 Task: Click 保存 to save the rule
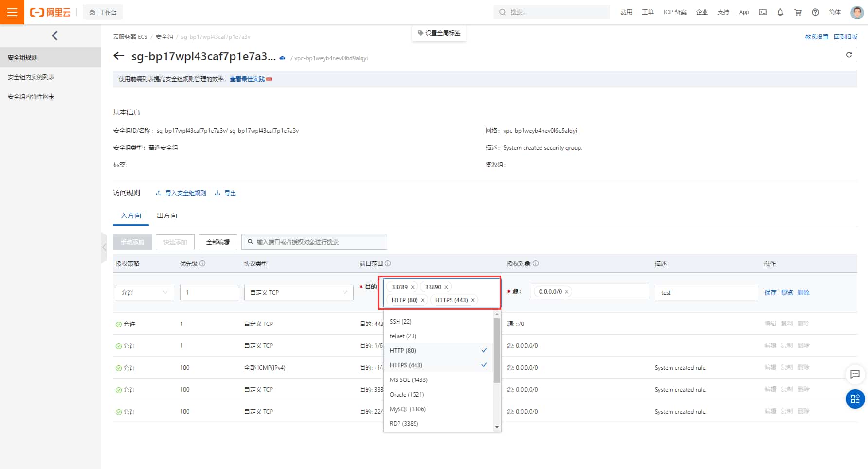(x=770, y=292)
